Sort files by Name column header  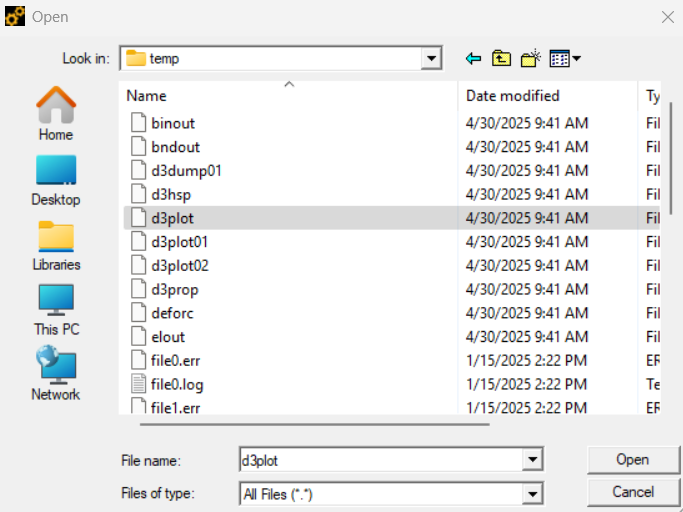pos(290,96)
